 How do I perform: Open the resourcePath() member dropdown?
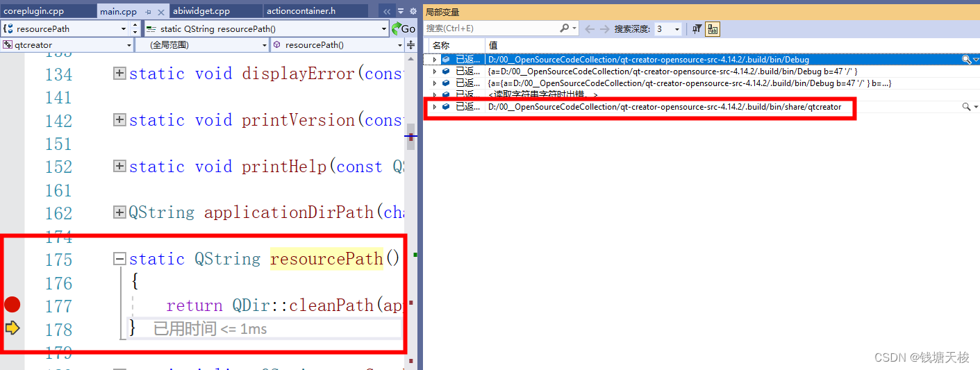337,45
